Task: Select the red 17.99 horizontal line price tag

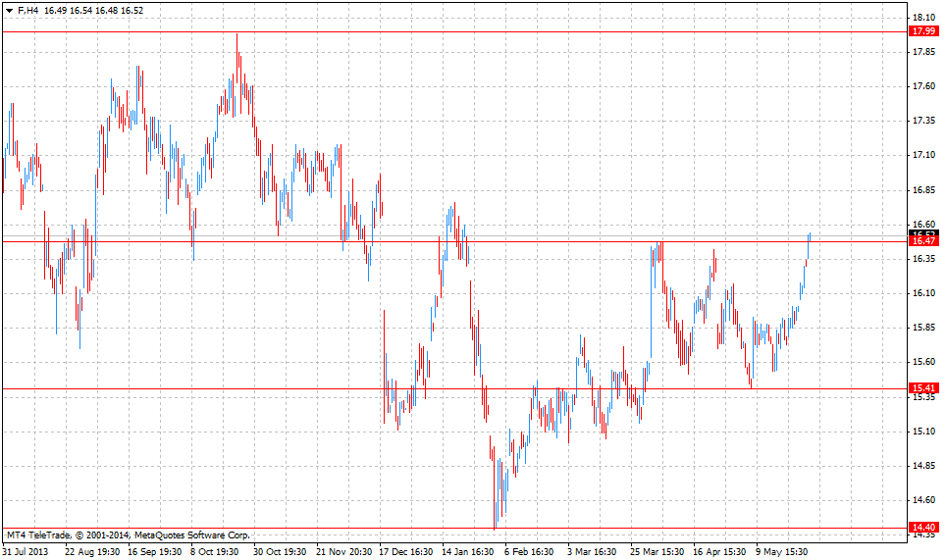Action: click(923, 31)
